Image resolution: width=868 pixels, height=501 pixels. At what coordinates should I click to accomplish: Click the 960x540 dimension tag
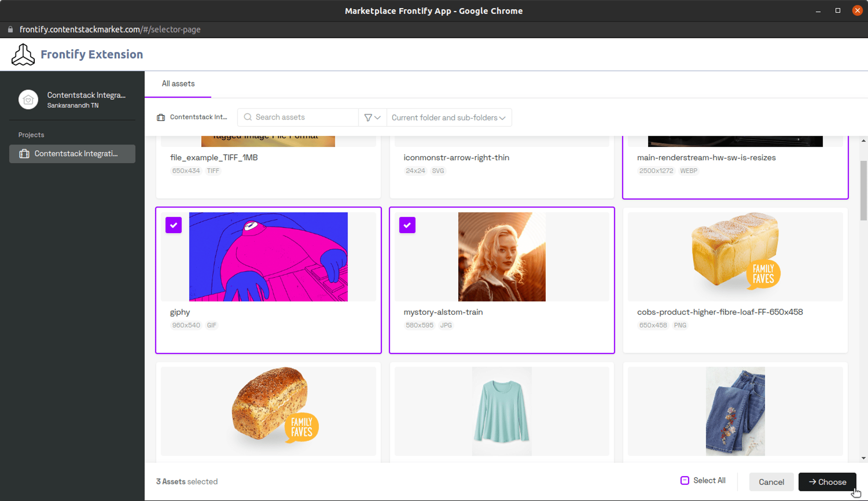click(x=186, y=326)
